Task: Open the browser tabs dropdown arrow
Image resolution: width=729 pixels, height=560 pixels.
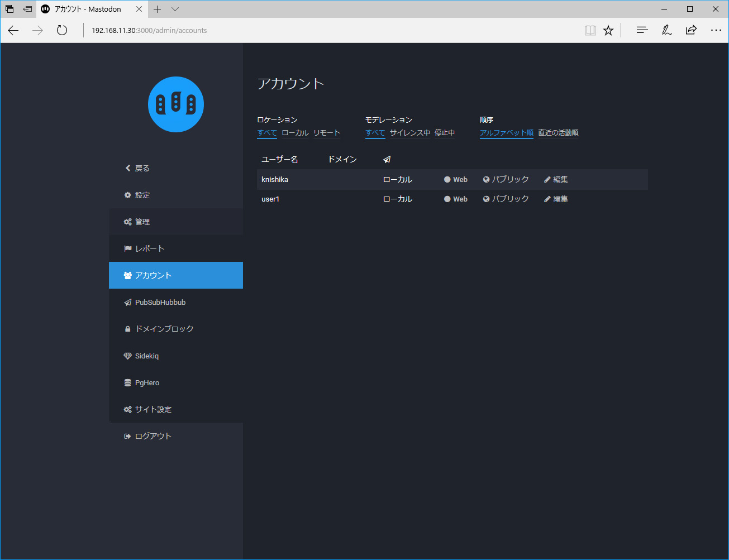Action: [x=175, y=9]
